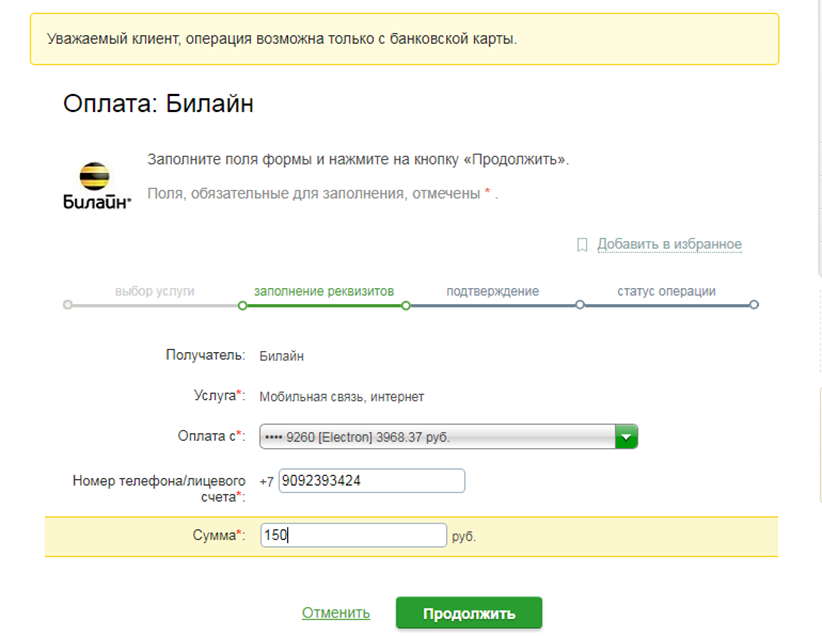
Task: Click recipient value Билайн
Action: tap(282, 356)
